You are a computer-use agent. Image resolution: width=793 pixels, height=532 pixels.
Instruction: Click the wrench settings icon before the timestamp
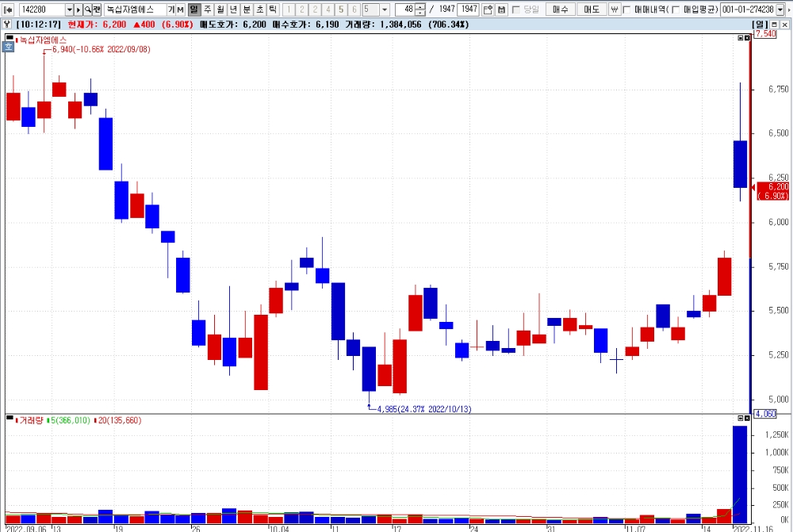(x=7, y=24)
